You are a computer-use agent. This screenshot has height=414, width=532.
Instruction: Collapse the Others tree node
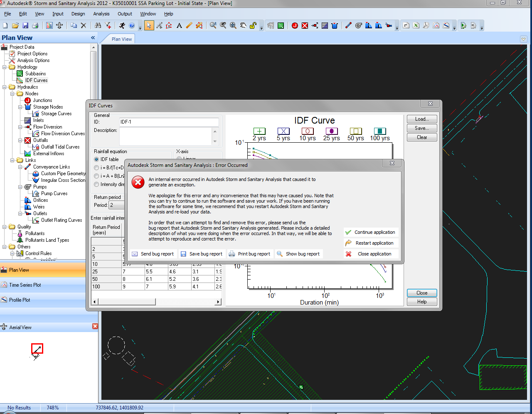5,247
